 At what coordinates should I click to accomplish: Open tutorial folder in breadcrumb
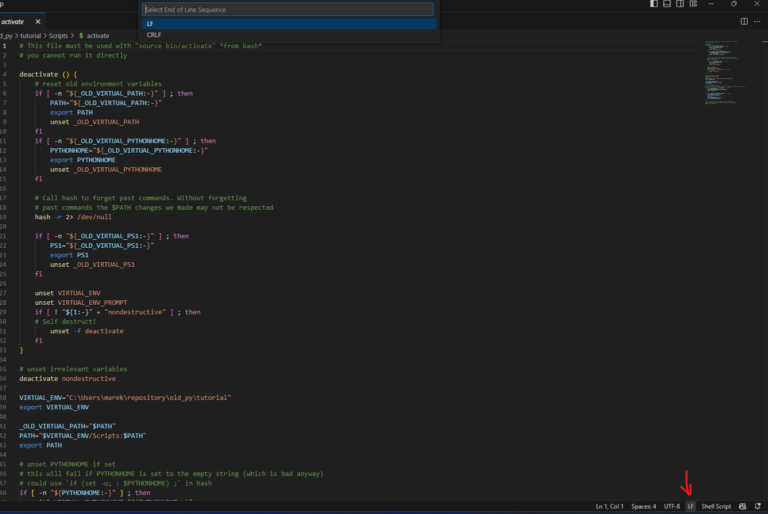coord(29,35)
